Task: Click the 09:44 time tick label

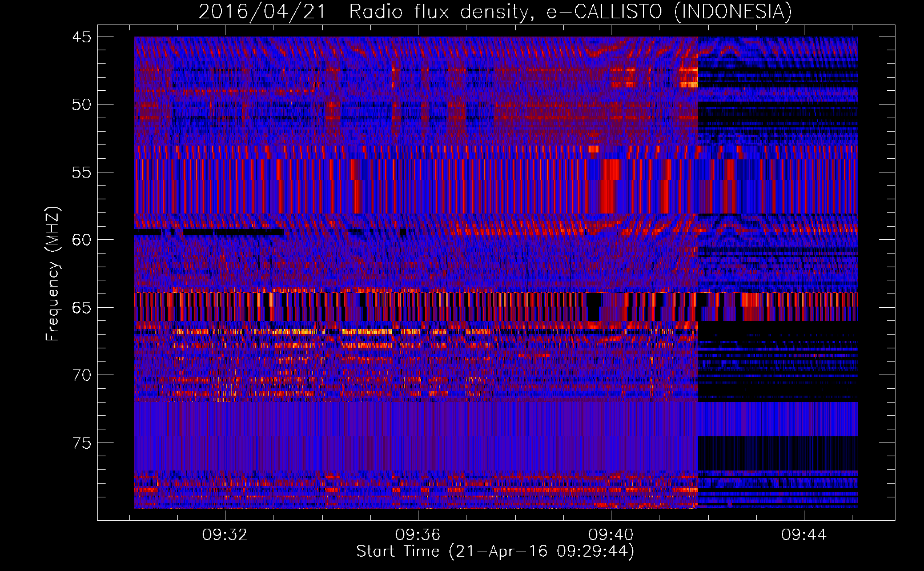Action: point(804,535)
